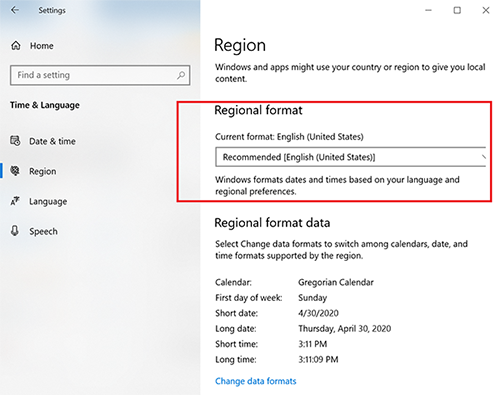Go back using the Settings back arrow
The height and width of the screenshot is (395, 500).
click(15, 10)
